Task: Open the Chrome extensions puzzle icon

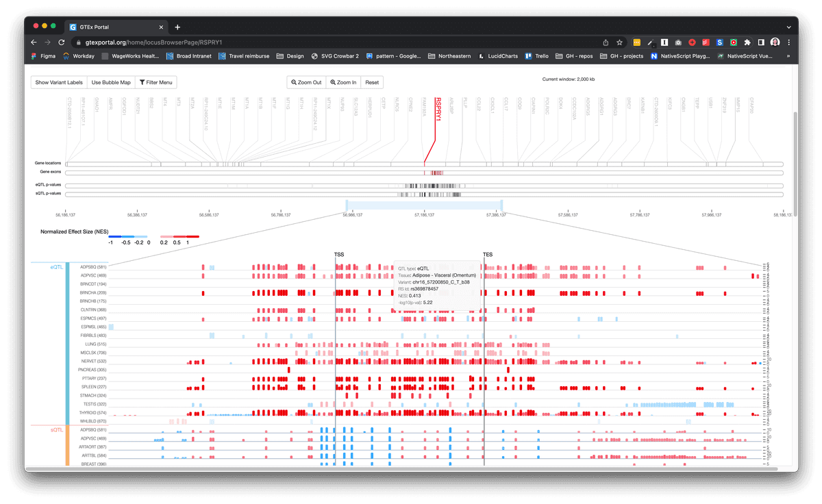Action: [x=747, y=42]
